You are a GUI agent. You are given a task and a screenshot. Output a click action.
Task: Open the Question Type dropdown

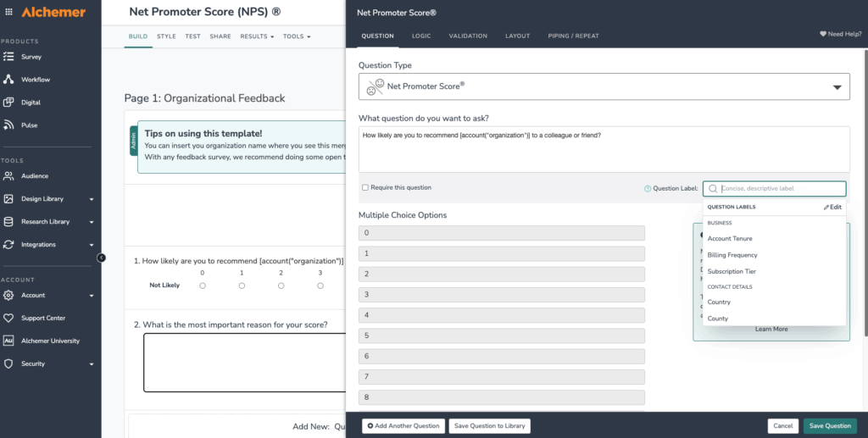[604, 86]
